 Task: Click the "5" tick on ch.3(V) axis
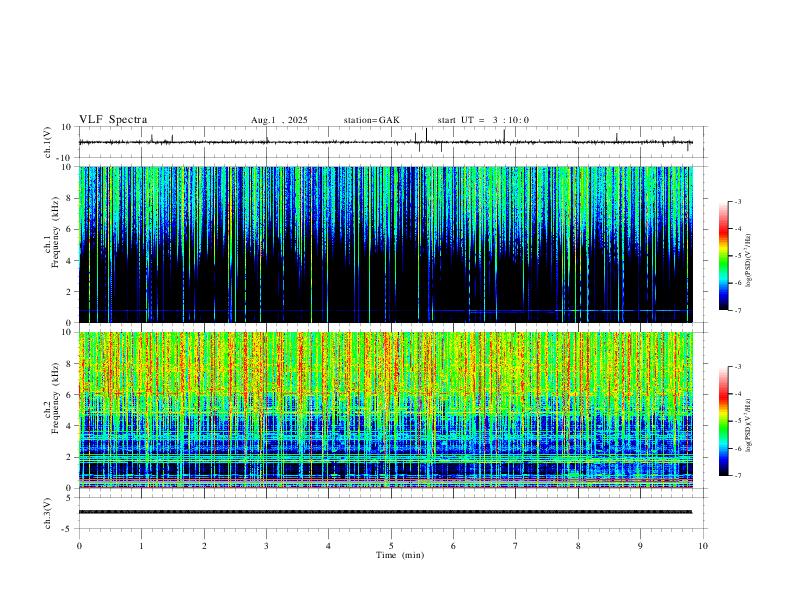click(70, 498)
